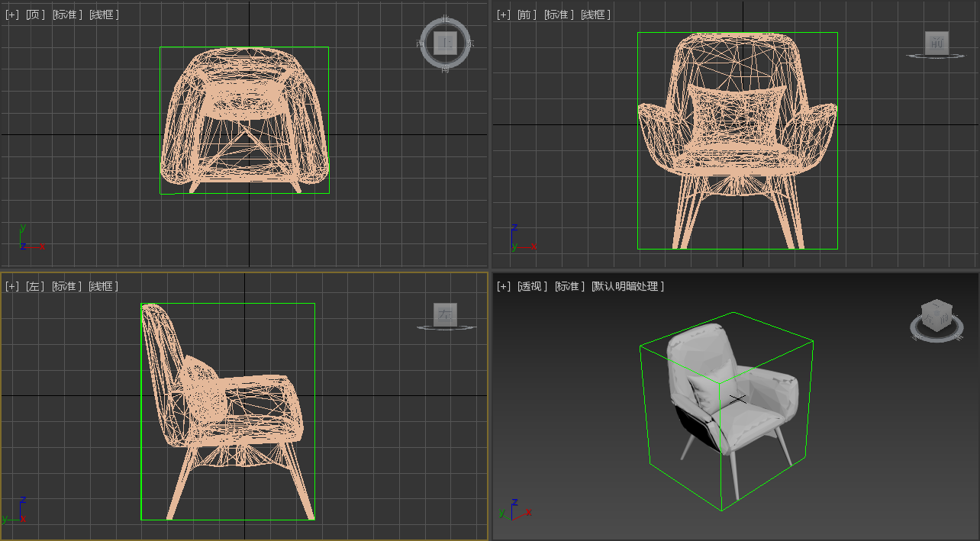Click the ViewCube in the Left viewport
Viewport: 980px width, 541px height.
coord(446,314)
